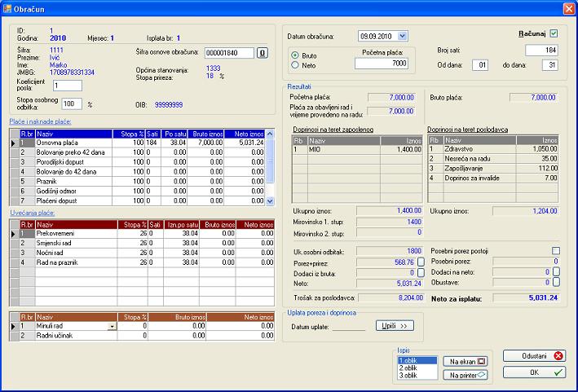
Task: Confirm with the OK checkmark button
Action: click(533, 372)
